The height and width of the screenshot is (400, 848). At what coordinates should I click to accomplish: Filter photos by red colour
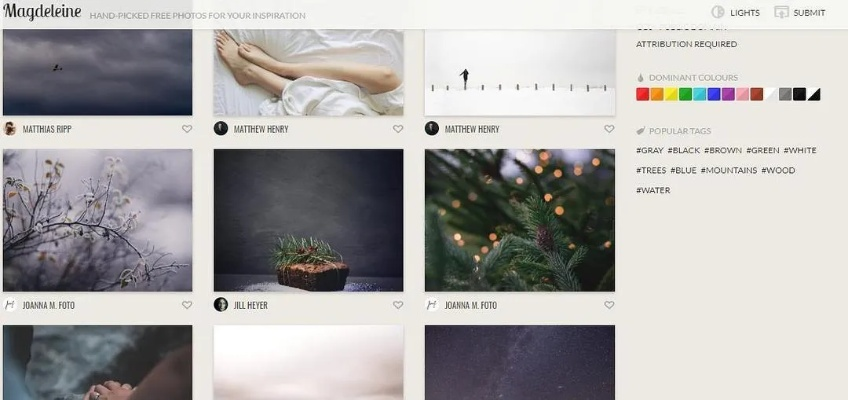tap(642, 94)
